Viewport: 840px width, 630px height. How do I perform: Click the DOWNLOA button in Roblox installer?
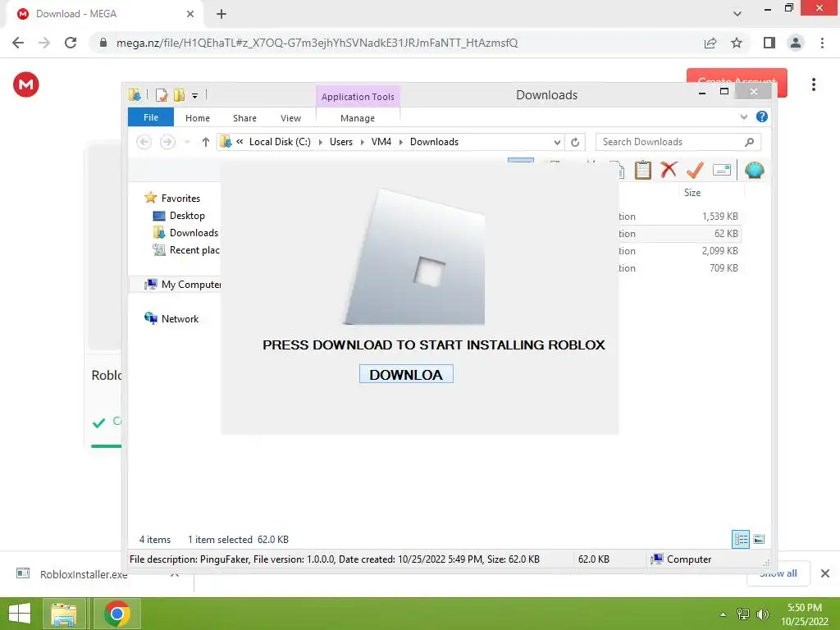coord(406,374)
